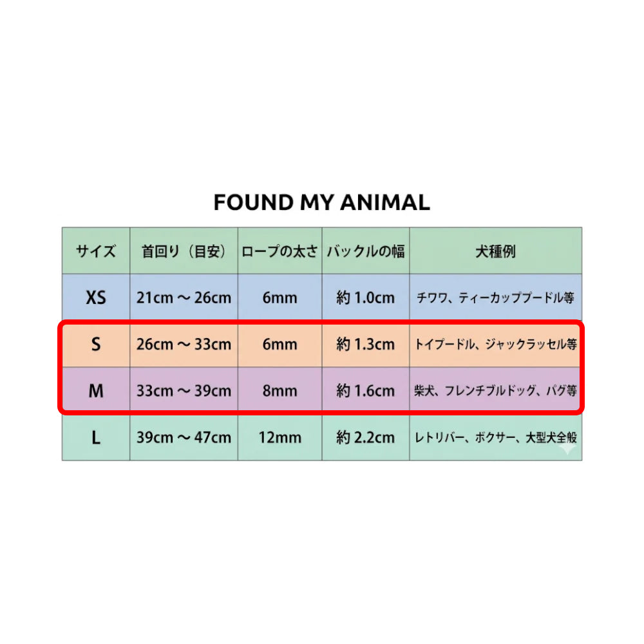The height and width of the screenshot is (644, 644).
Task: Click the L size cell
Action: click(x=96, y=437)
